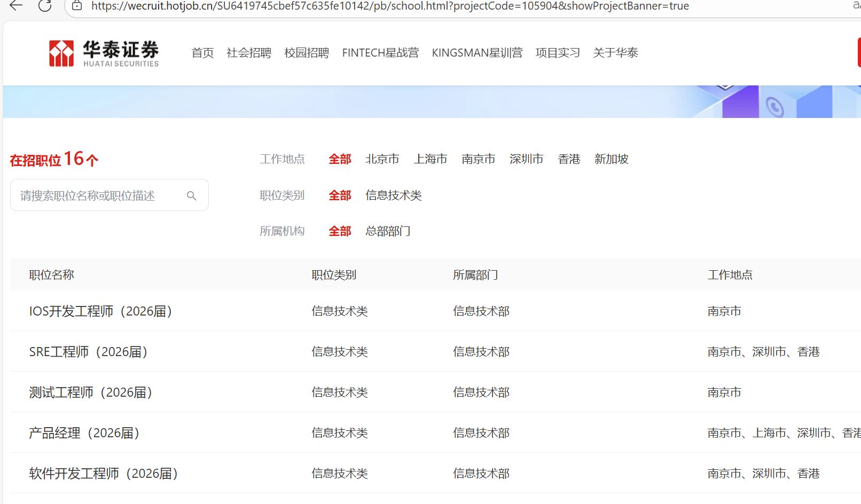The image size is (861, 504).
Task: View 产品经理 (2026届) job details
Action: coord(84,433)
